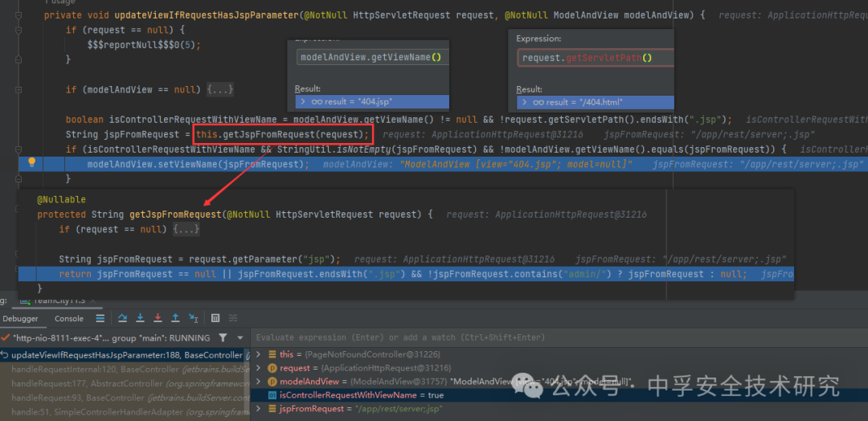Expand the 'request' variable node
868x421 pixels.
pos(260,368)
